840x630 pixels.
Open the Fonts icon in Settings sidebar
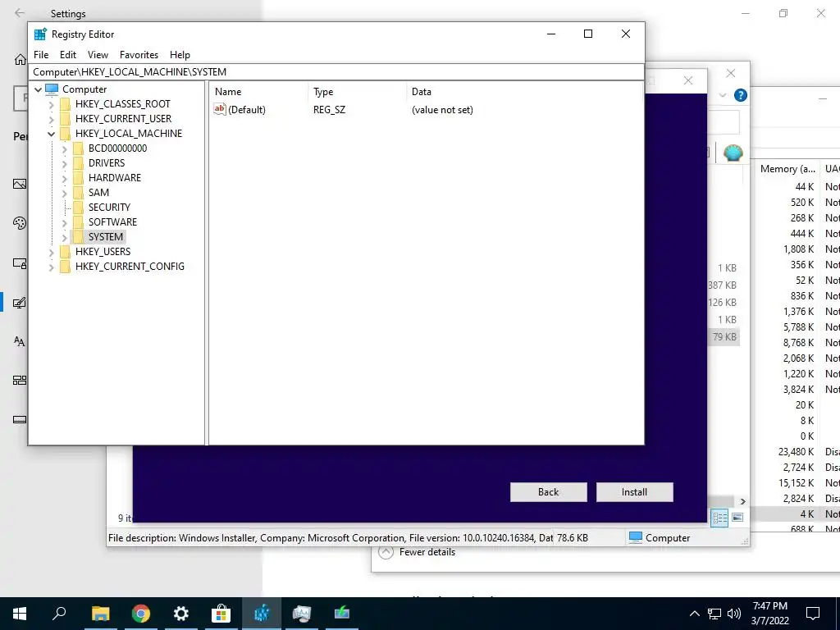[20, 341]
